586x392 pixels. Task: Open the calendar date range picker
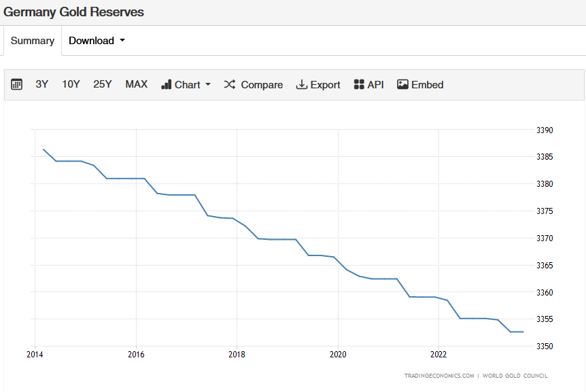click(17, 85)
